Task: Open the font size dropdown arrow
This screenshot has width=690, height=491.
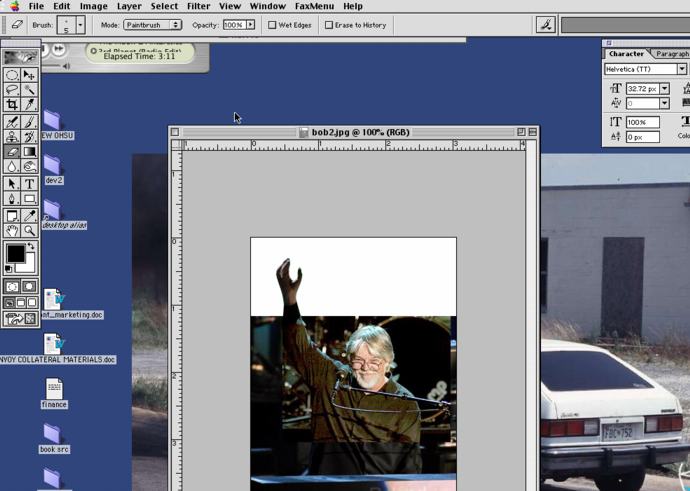Action: click(664, 89)
